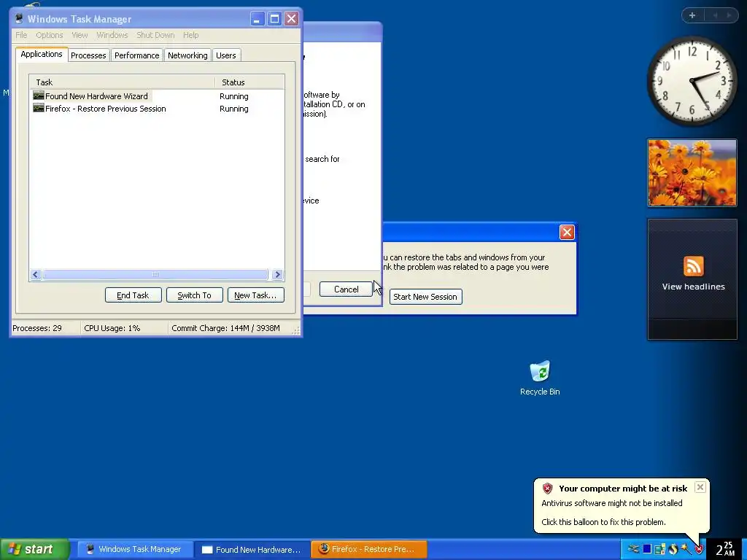This screenshot has width=747, height=560.
Task: Click the Found New Hardware Wizard task icon
Action: coord(38,96)
